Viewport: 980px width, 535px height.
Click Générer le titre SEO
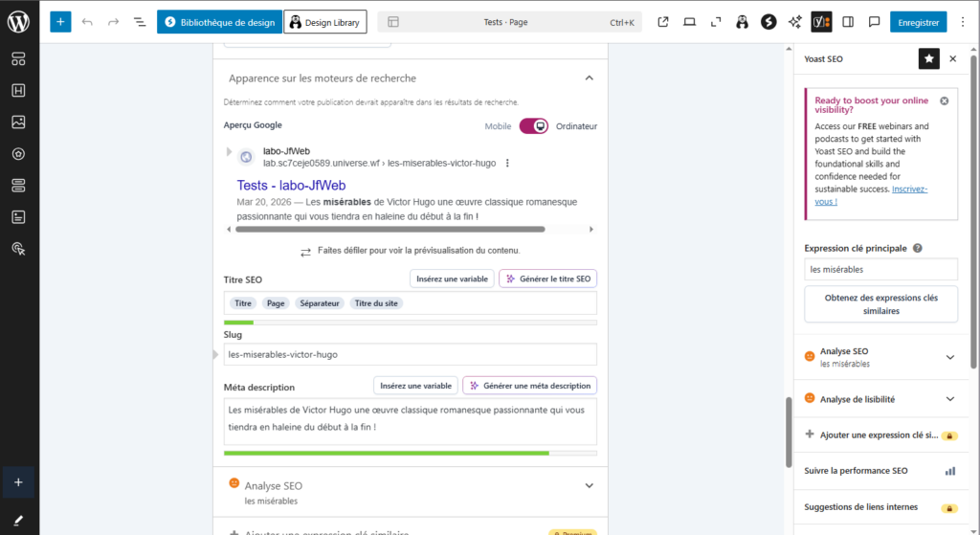548,279
